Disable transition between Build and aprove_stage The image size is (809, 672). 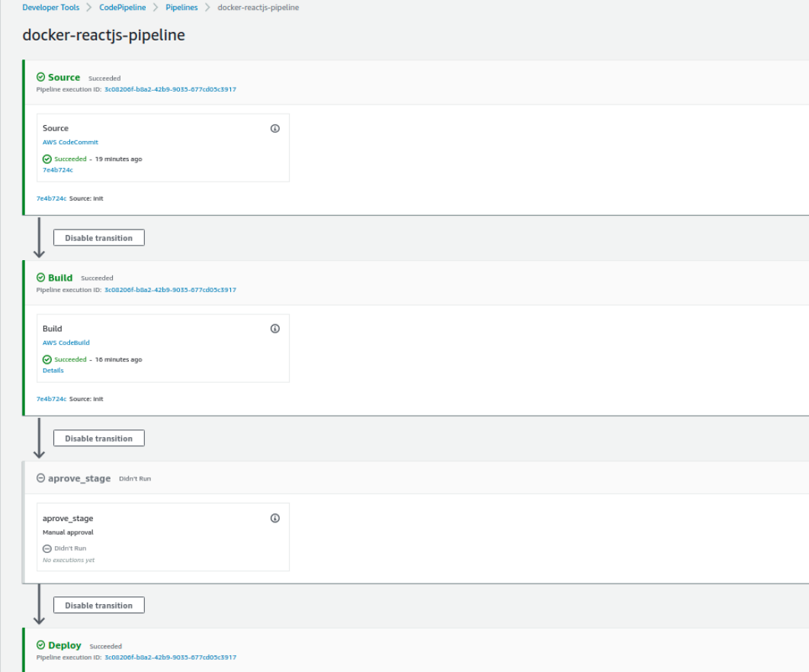point(98,439)
